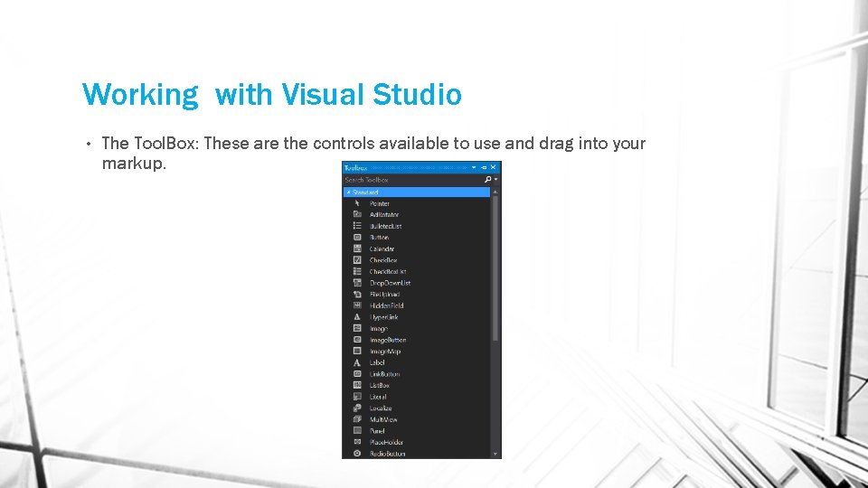Click the PlaceHolder text in Toolbox

coord(386,442)
